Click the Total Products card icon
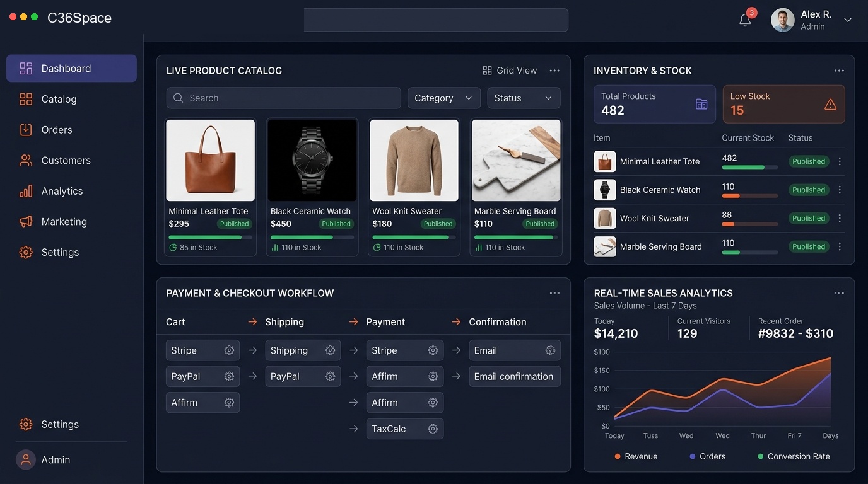Image resolution: width=868 pixels, height=484 pixels. coord(701,104)
